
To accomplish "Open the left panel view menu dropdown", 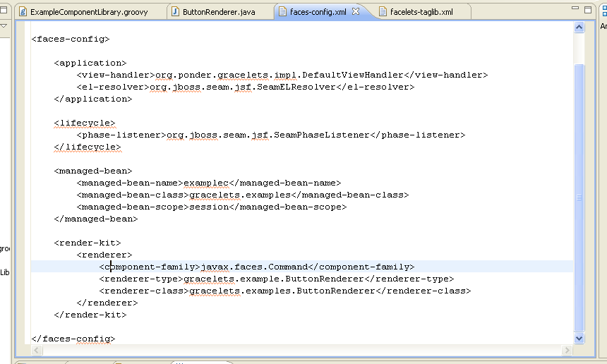I will 3,26.
